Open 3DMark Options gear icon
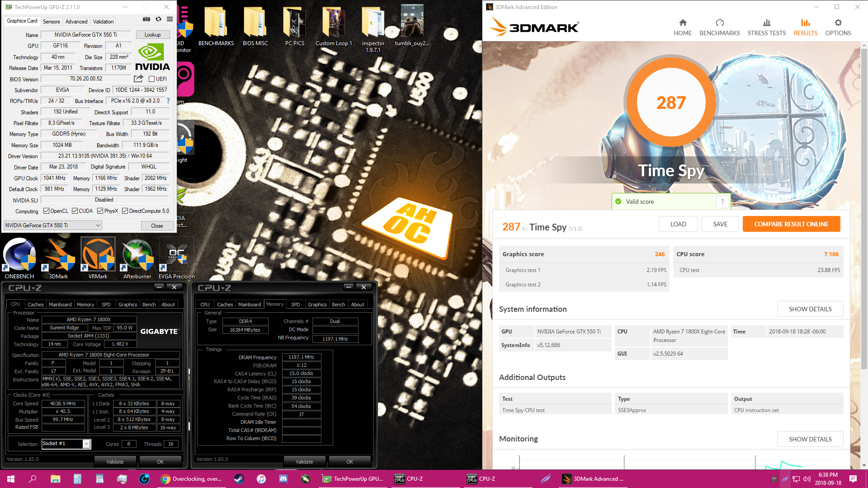This screenshot has height=488, width=868. (x=838, y=23)
